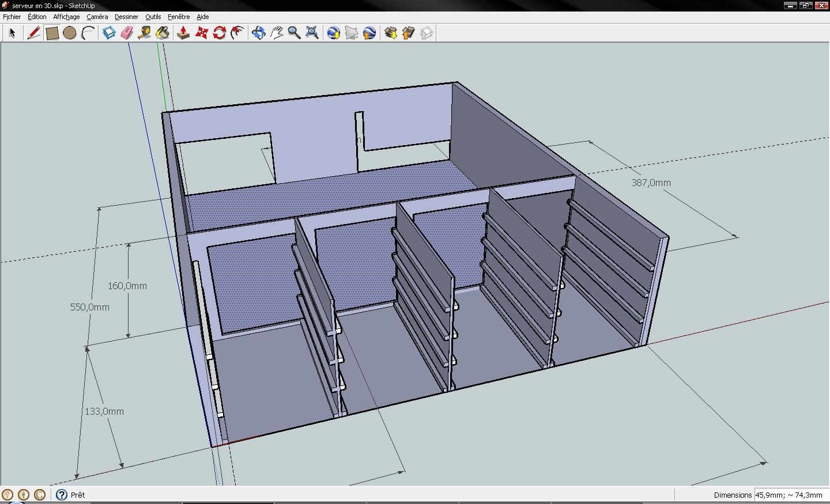The height and width of the screenshot is (504, 830).
Task: Activate the Tape Measure tool
Action: pos(145,33)
